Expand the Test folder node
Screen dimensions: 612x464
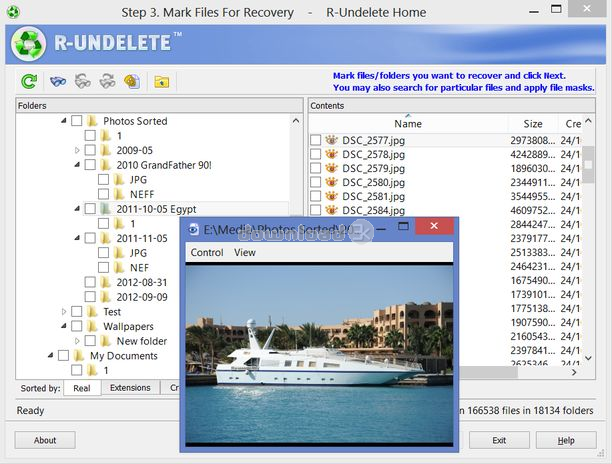coord(64,311)
